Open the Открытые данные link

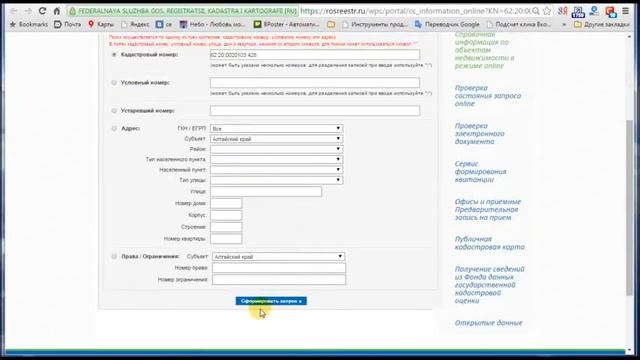click(489, 323)
